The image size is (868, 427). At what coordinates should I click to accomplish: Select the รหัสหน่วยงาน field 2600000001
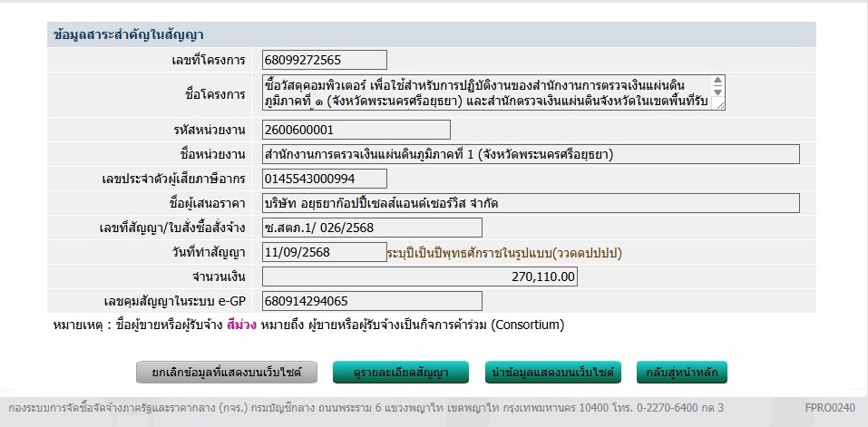click(x=324, y=130)
